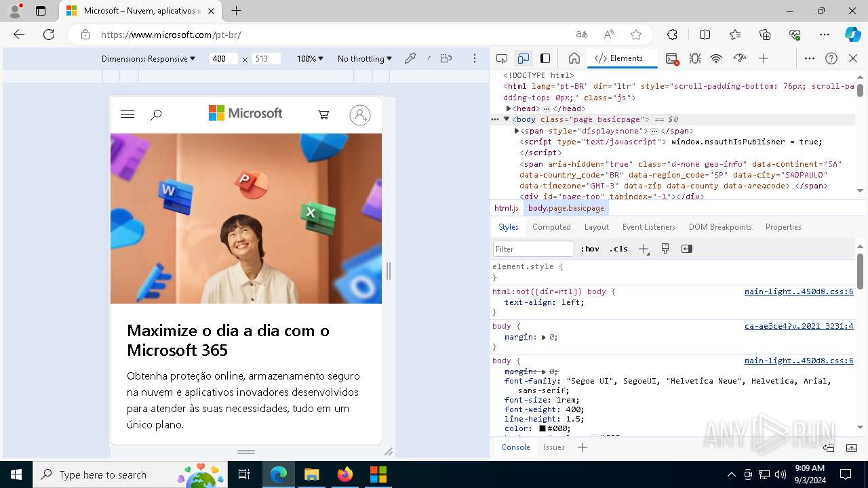Click the Windows Start button

coord(16,474)
